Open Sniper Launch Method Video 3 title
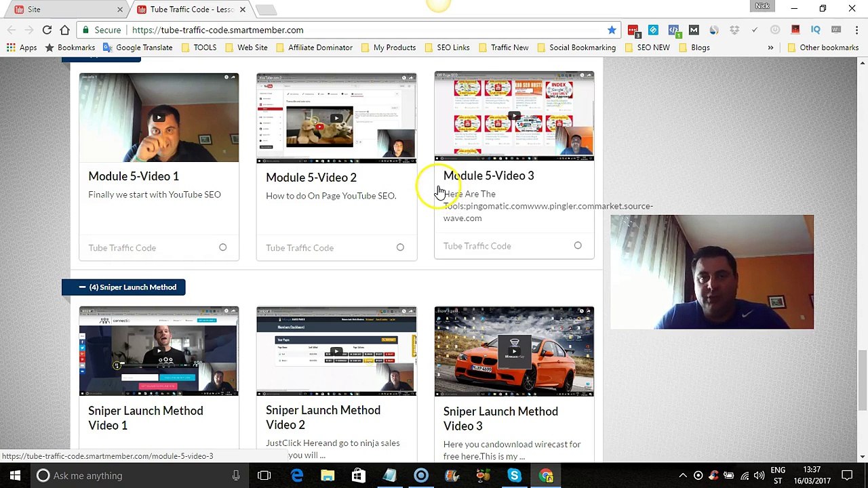Viewport: 868px width, 488px height. click(500, 419)
